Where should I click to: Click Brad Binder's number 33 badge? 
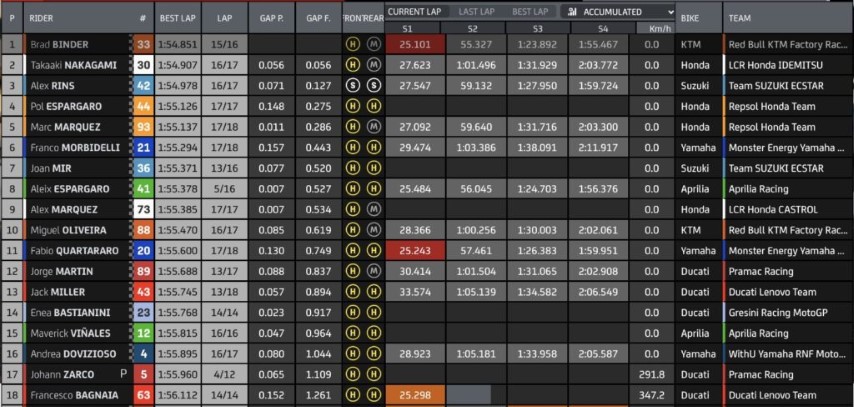tap(143, 45)
